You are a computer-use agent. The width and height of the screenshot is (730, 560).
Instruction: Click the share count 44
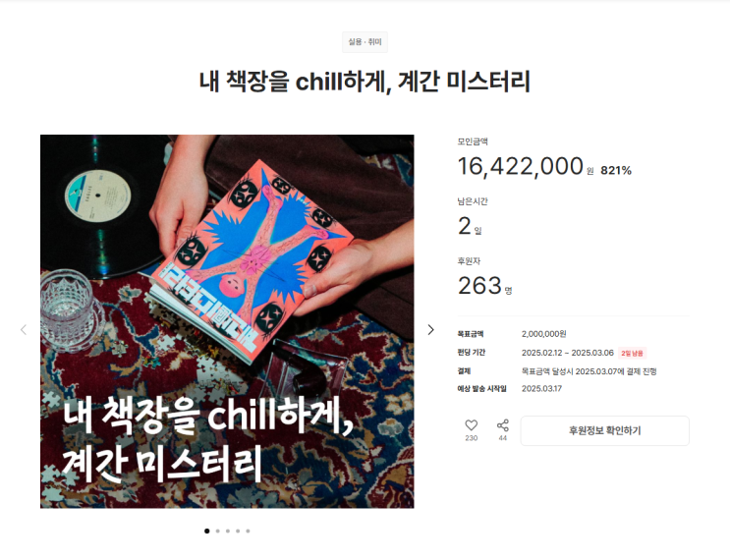(x=503, y=438)
